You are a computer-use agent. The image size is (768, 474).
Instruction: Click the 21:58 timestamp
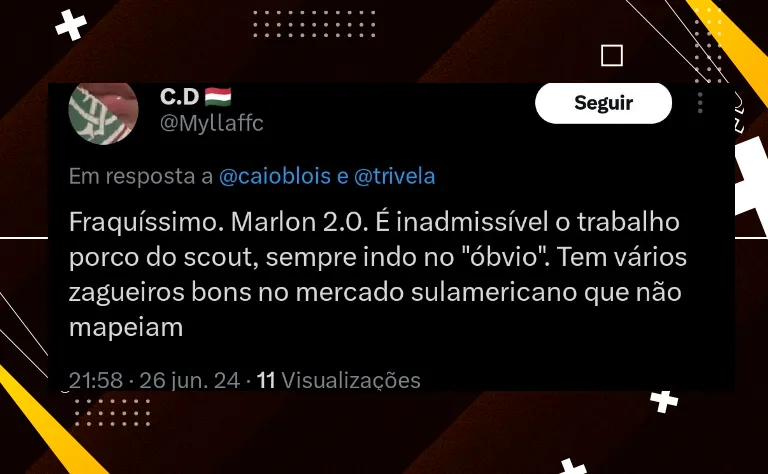coord(96,380)
